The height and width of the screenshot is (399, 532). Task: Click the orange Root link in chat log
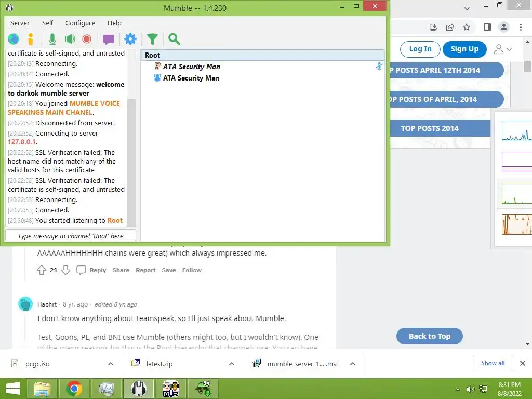point(115,220)
